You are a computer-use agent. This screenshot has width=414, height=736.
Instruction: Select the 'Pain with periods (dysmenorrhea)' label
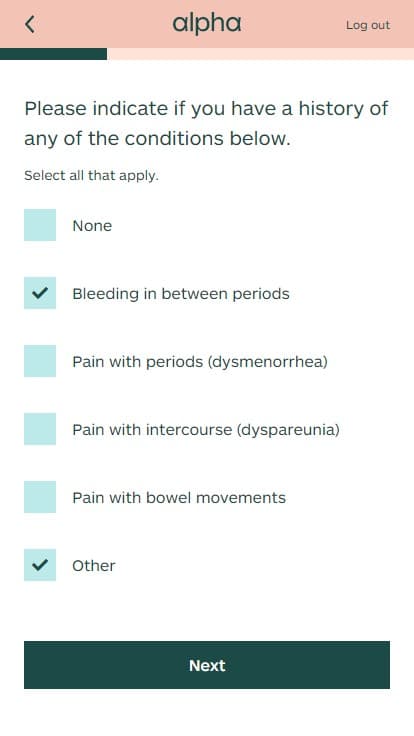click(200, 362)
